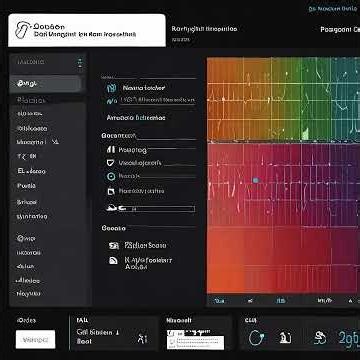Click the teal circle icon in the bottom bar
This screenshot has height=360, width=360.
click(256, 338)
